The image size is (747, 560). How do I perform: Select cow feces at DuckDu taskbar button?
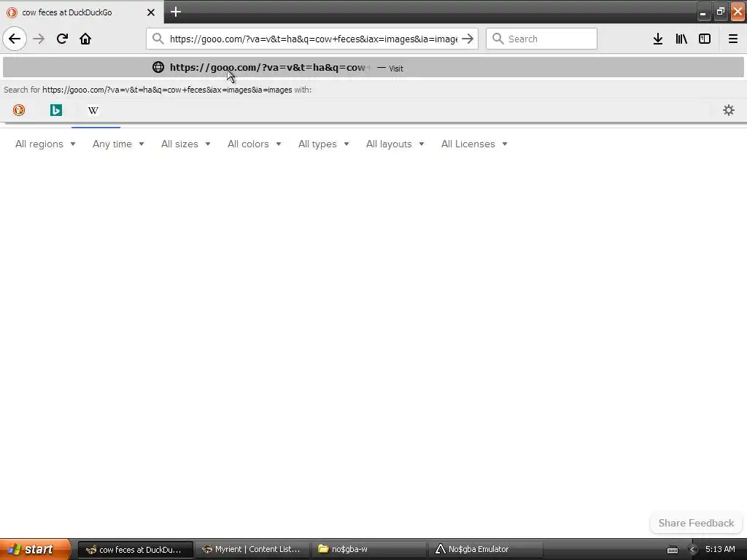coord(135,549)
